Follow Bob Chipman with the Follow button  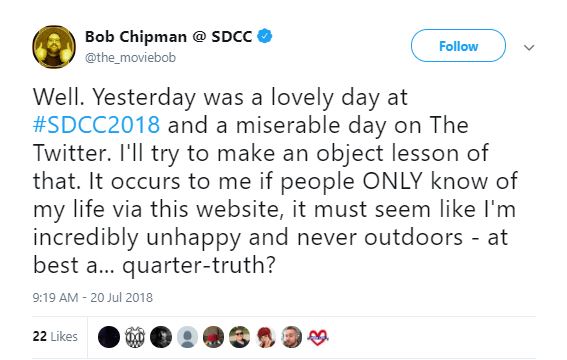(x=458, y=46)
